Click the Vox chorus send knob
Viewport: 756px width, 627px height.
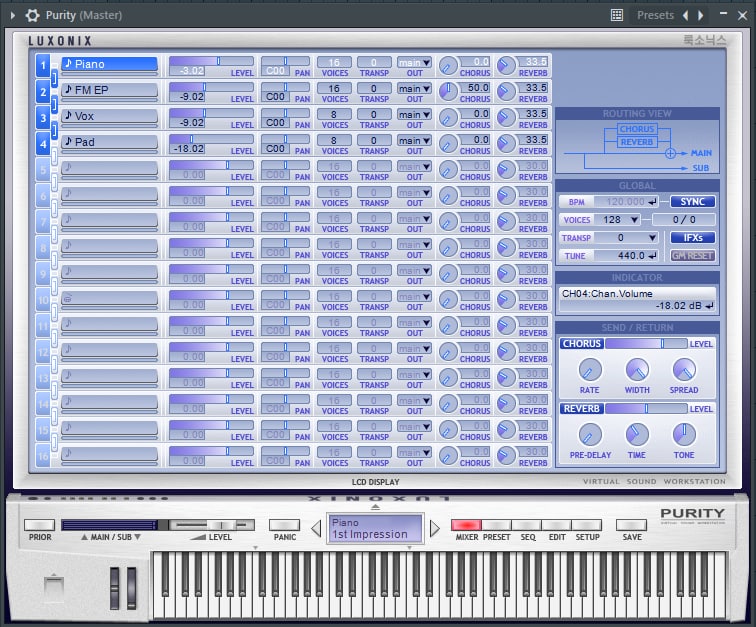[x=448, y=118]
